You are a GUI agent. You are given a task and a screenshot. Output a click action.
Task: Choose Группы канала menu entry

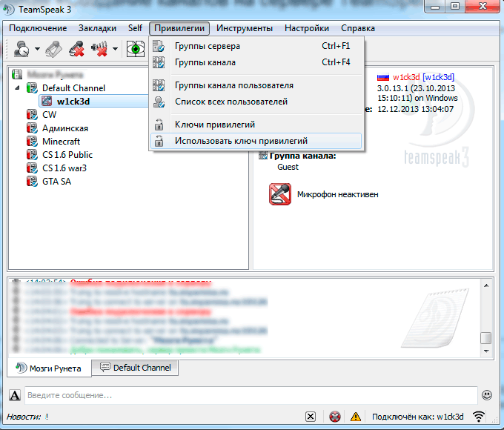(256, 62)
